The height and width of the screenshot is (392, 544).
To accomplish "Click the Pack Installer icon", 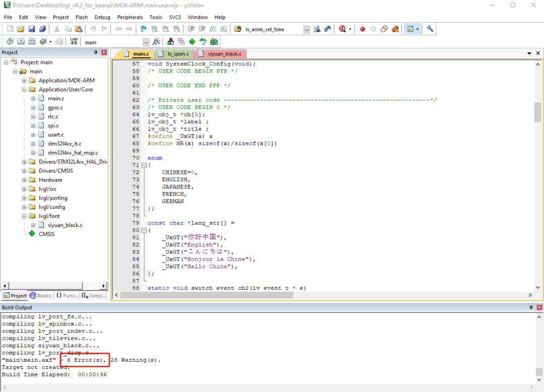I will (x=214, y=42).
